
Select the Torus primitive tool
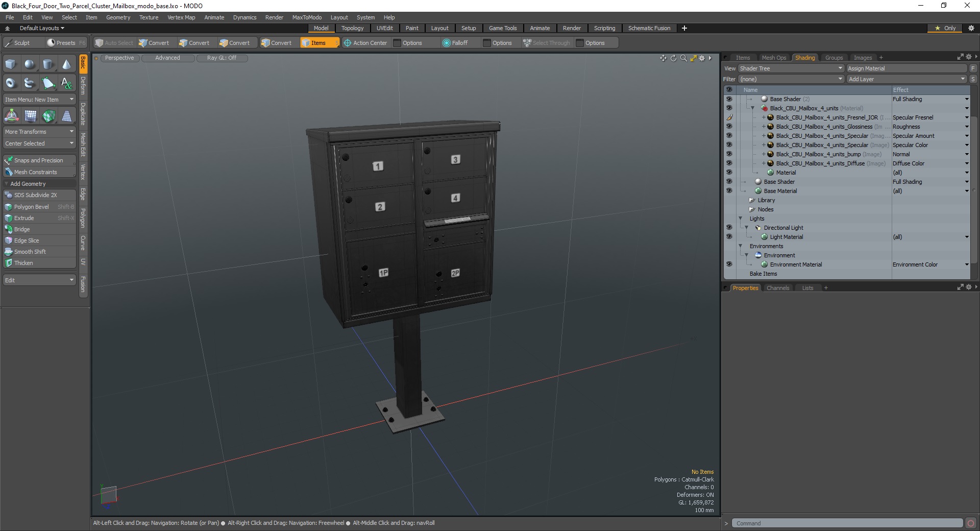tap(11, 83)
